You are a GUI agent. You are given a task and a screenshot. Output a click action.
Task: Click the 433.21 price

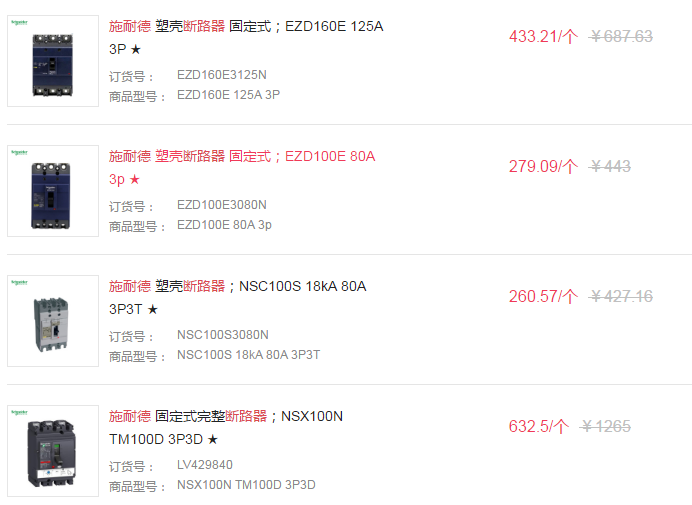543,37
